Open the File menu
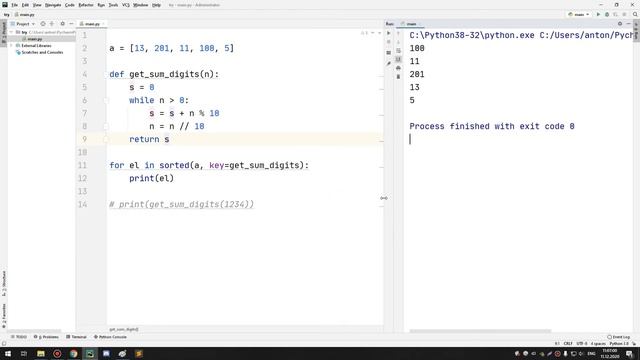Viewport: 640px width, 360px height. point(14,5)
